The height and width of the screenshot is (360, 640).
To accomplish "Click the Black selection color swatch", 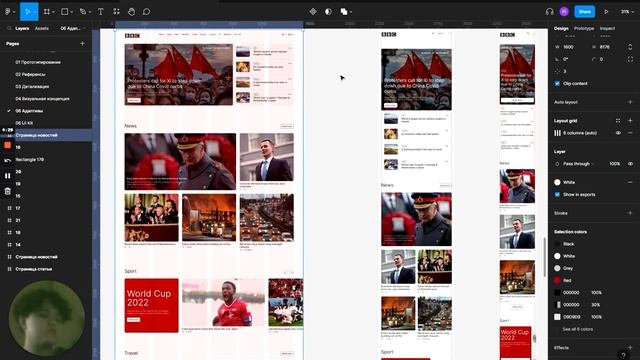I will [557, 244].
